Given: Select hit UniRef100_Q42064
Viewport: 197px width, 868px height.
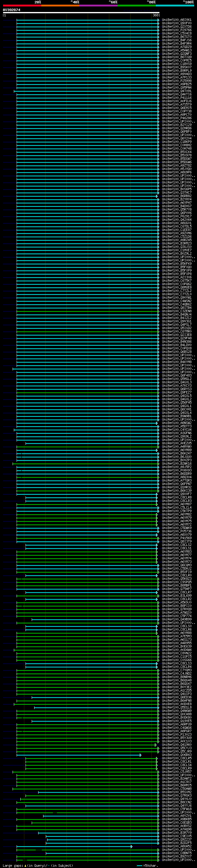Looking at the screenshot, I should (176, 220).
